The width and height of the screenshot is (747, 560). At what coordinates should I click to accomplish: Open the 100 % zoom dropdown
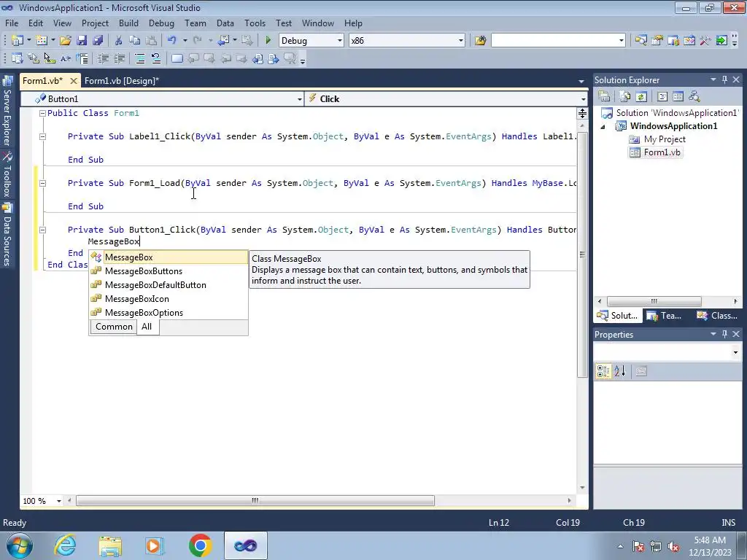(59, 501)
